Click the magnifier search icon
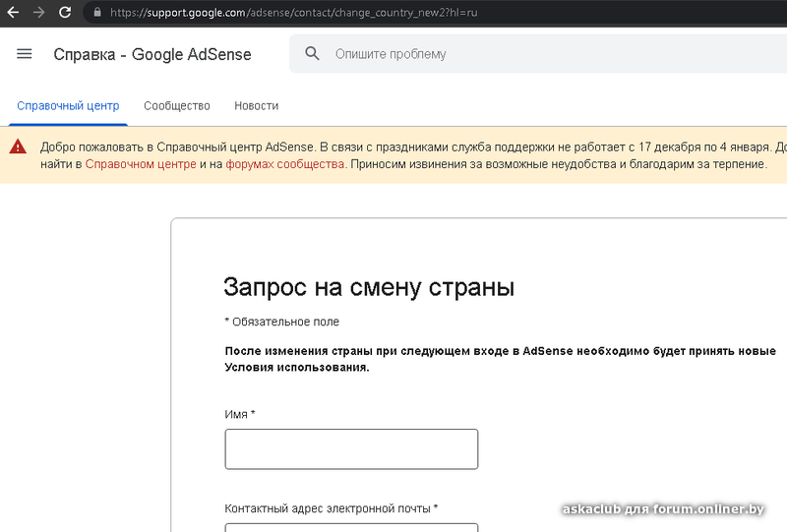Viewport: 787px width, 532px height. coord(313,54)
